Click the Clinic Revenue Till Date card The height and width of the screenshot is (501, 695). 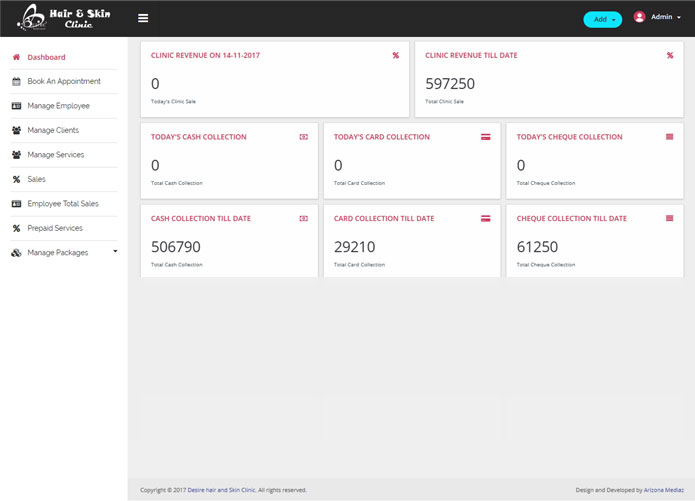[x=547, y=80]
